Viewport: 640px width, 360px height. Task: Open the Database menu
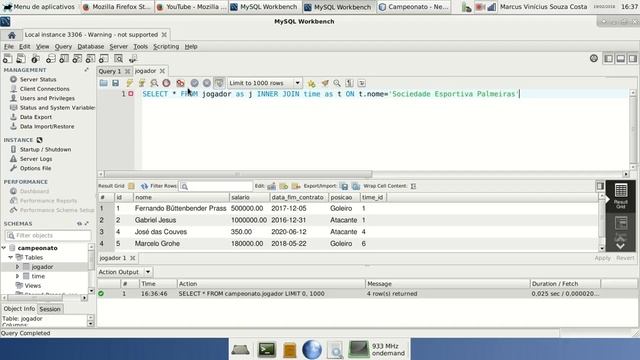[91, 47]
